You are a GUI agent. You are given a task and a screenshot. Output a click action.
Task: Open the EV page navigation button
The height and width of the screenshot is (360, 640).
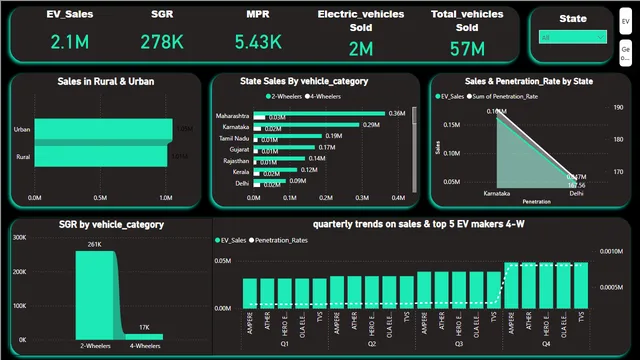(x=625, y=21)
